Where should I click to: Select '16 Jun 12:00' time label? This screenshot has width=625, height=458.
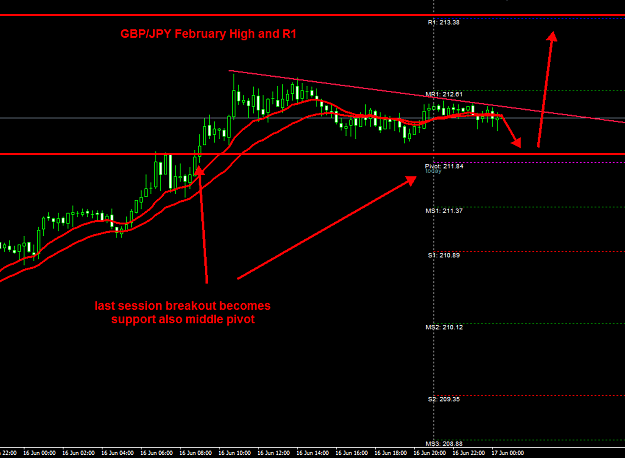[x=274, y=453]
